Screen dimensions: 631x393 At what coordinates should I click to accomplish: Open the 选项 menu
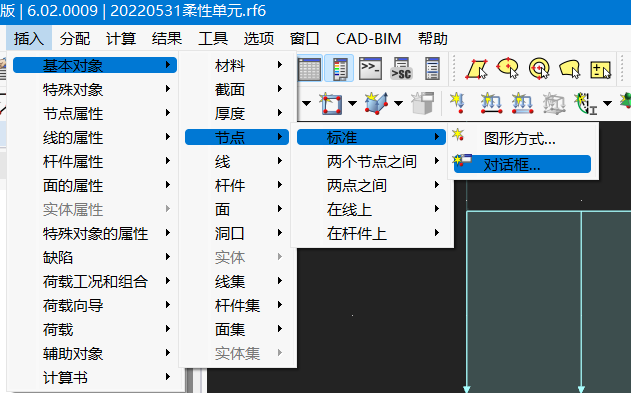click(259, 39)
